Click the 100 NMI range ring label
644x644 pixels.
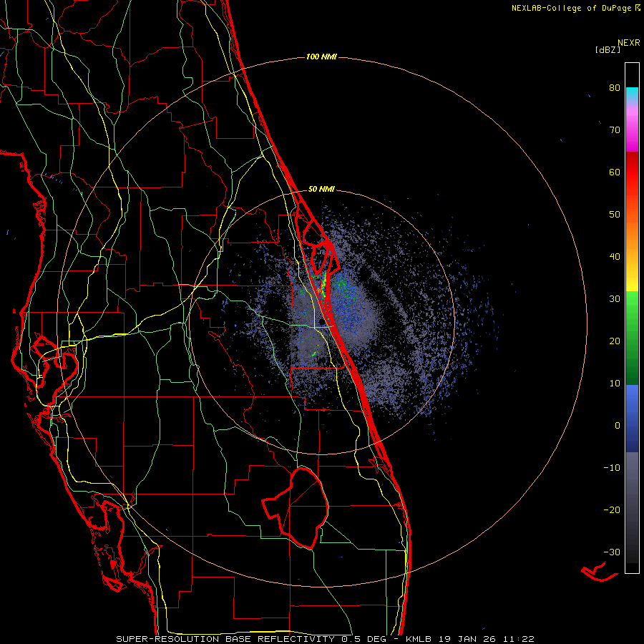coord(321,57)
